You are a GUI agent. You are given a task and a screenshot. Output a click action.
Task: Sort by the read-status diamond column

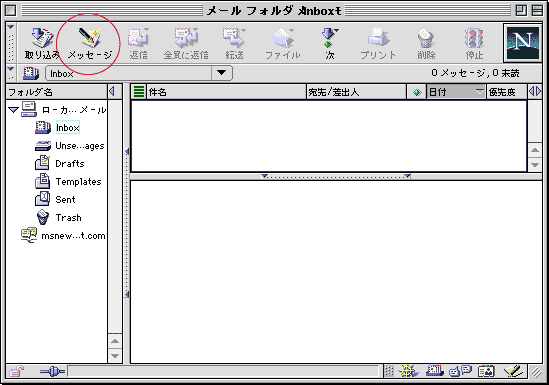pyautogui.click(x=417, y=92)
